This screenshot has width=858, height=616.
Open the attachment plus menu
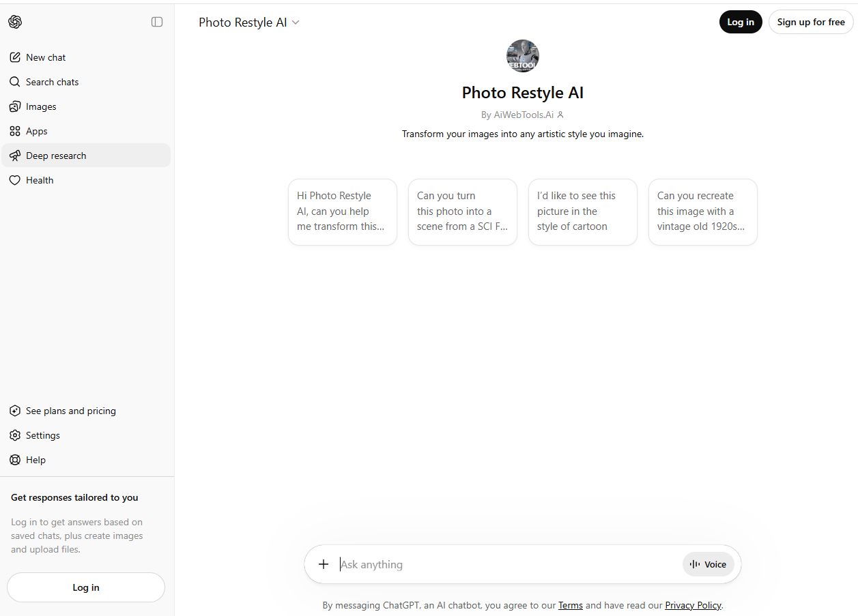click(323, 564)
